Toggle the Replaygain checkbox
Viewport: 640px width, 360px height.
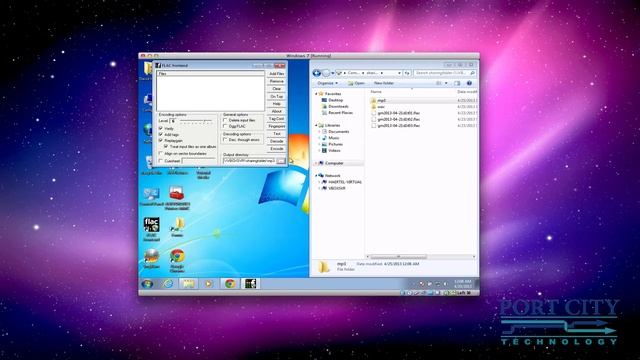[x=161, y=140]
